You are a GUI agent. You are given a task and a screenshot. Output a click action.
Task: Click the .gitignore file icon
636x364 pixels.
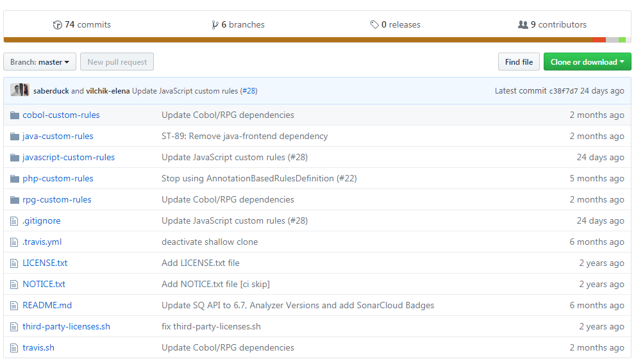[14, 221]
